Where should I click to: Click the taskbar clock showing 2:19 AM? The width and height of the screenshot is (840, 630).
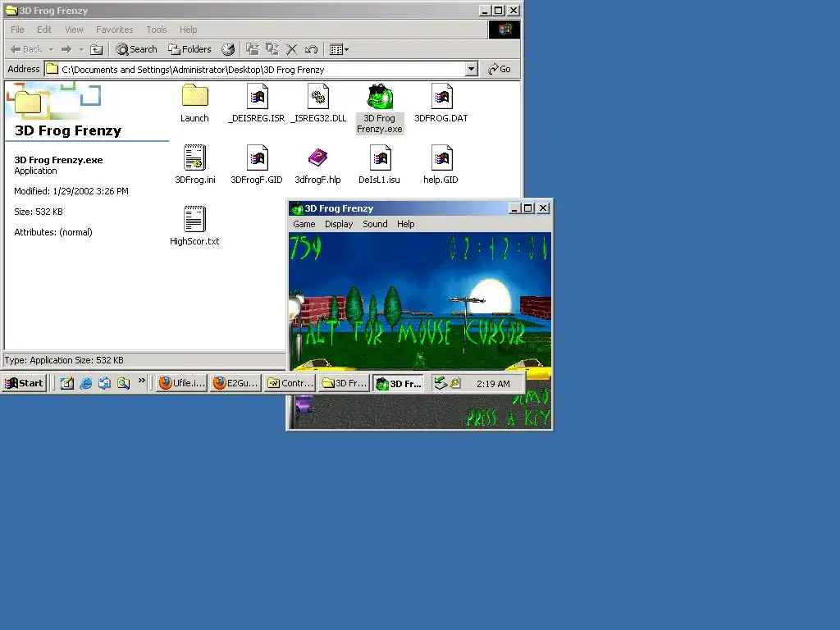[493, 384]
